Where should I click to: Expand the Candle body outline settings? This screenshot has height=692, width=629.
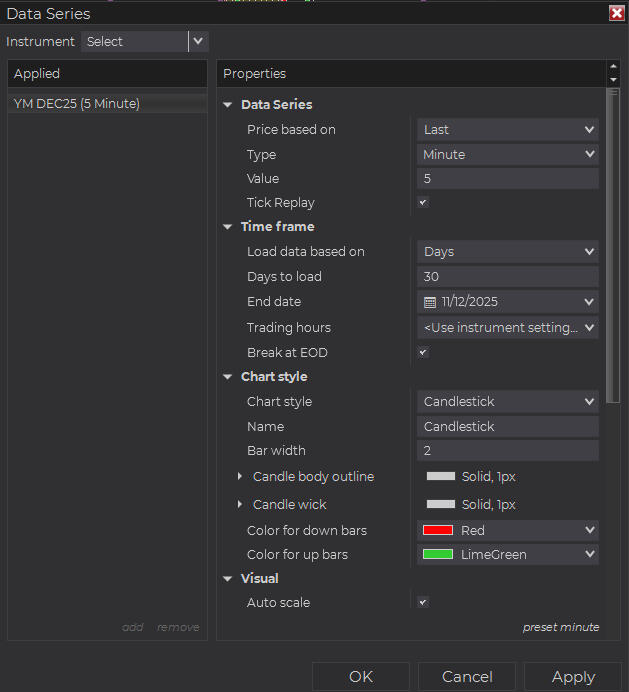240,477
